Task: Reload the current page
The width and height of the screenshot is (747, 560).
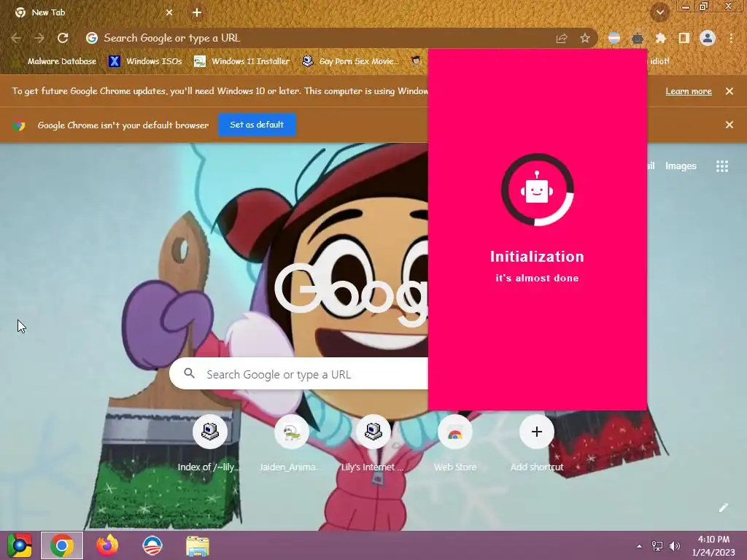Action: coord(63,38)
